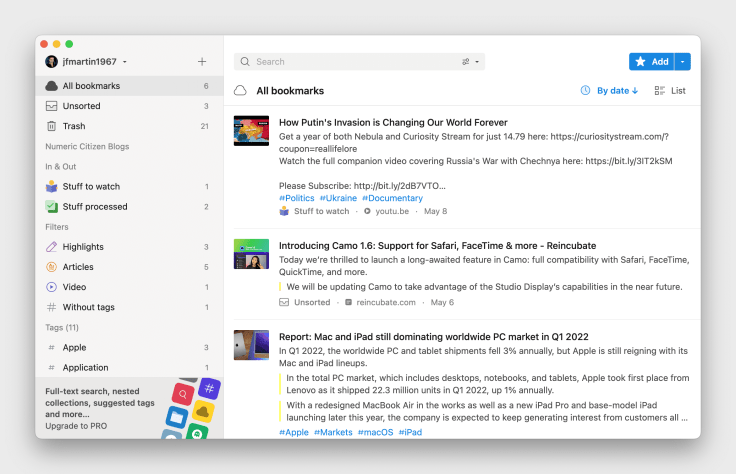This screenshot has height=474, width=736.
Task: Click the cloud icon beside All bookmarks in sidebar
Action: pyautogui.click(x=51, y=86)
